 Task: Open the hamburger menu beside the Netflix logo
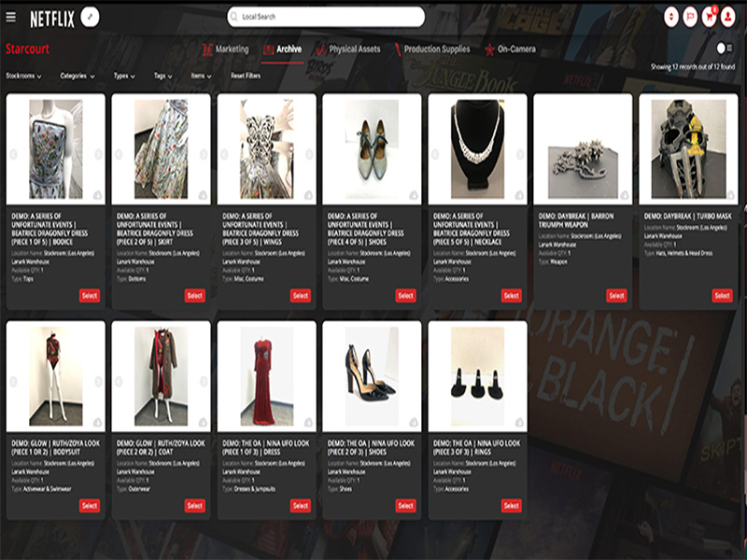(11, 17)
